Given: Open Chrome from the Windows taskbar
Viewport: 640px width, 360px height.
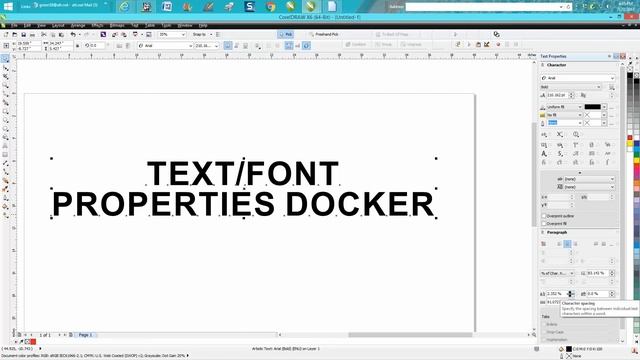Looking at the screenshot, I should [270, 6].
